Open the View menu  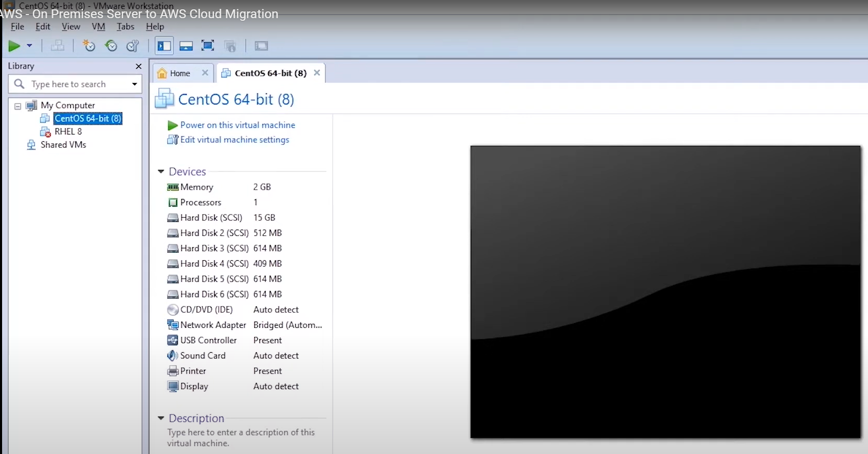pyautogui.click(x=71, y=26)
